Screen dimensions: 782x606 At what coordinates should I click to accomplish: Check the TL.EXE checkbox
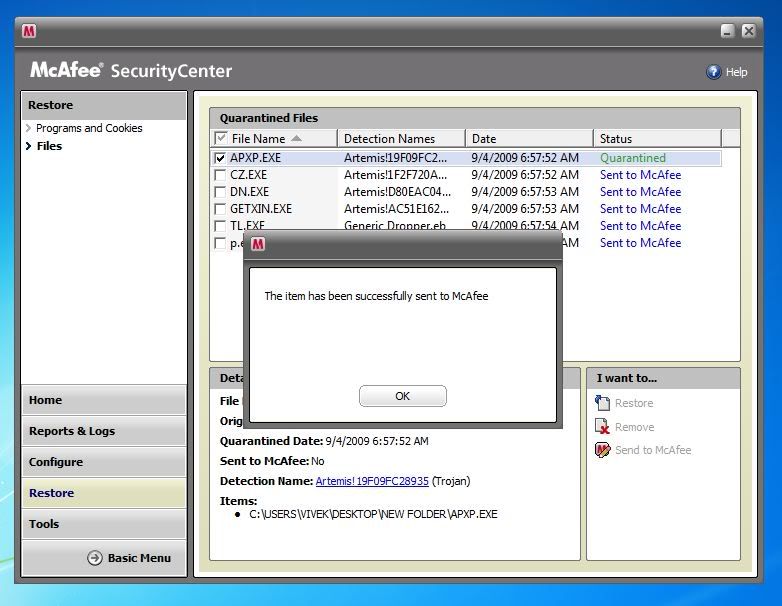point(219,225)
